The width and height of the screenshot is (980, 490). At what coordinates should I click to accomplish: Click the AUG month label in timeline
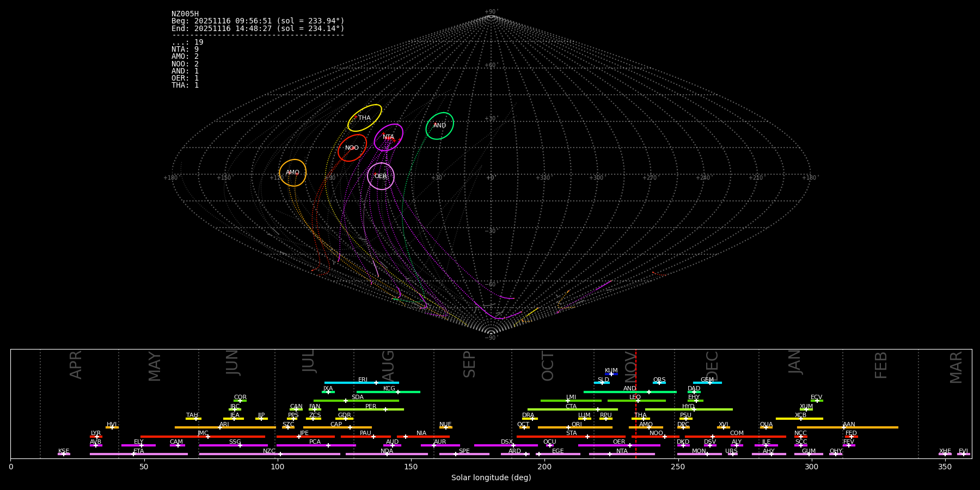[388, 365]
